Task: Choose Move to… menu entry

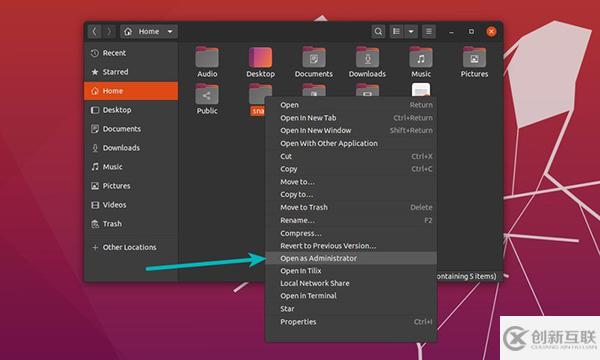Action: coord(351,182)
